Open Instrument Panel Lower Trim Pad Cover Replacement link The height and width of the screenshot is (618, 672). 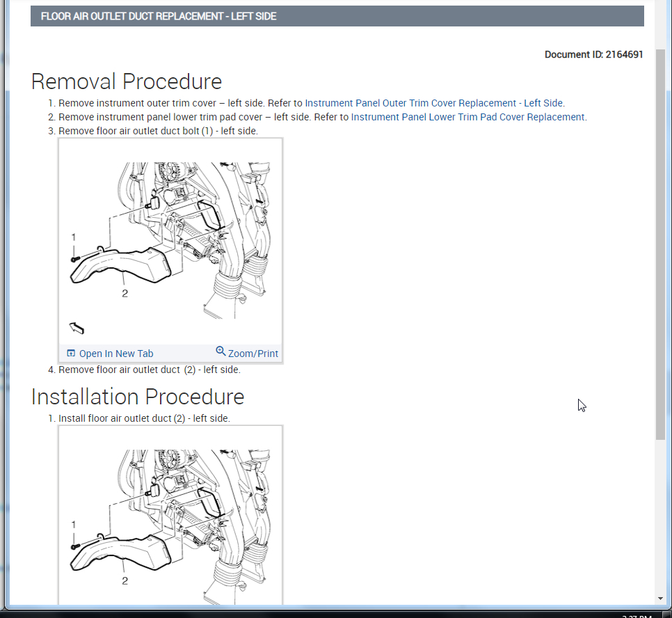468,117
